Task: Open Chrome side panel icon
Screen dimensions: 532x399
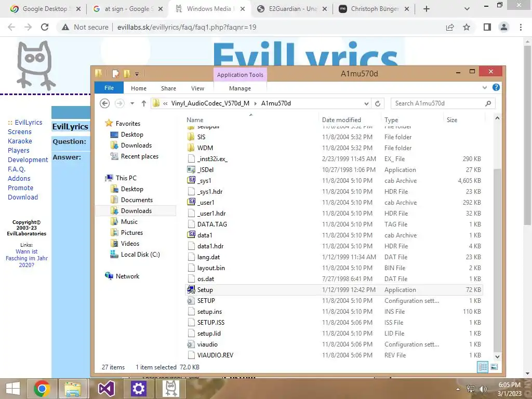Action: (487, 27)
